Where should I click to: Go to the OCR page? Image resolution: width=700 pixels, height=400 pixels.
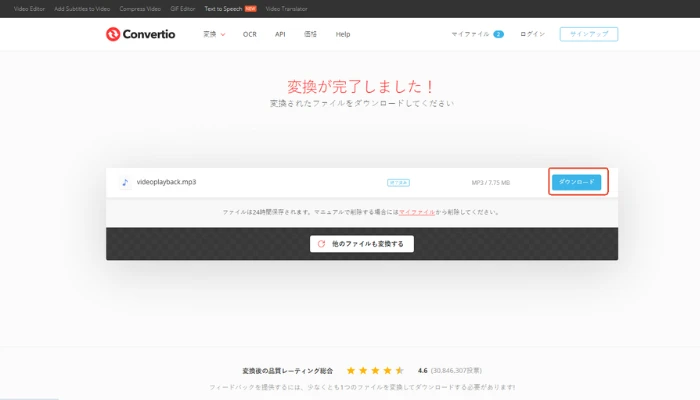click(250, 34)
